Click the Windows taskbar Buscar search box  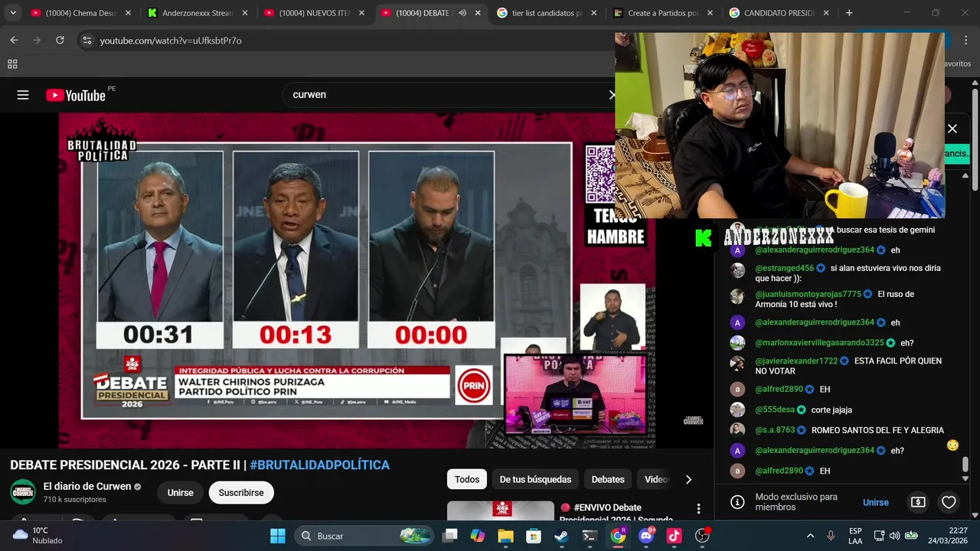click(x=364, y=536)
